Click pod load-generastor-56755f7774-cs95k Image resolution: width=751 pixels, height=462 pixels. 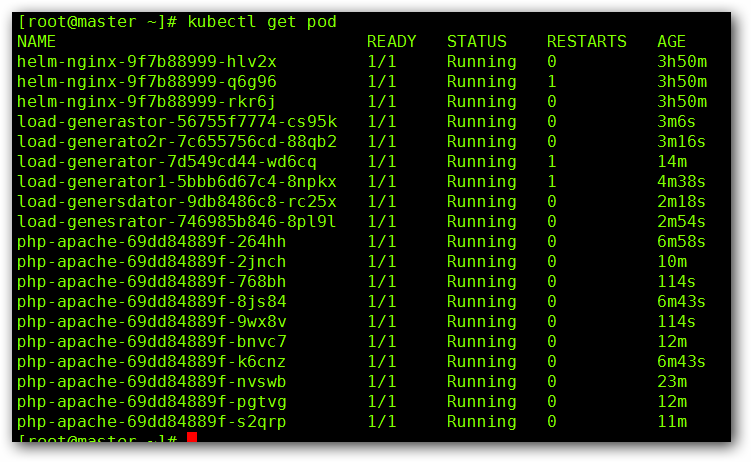[177, 122]
